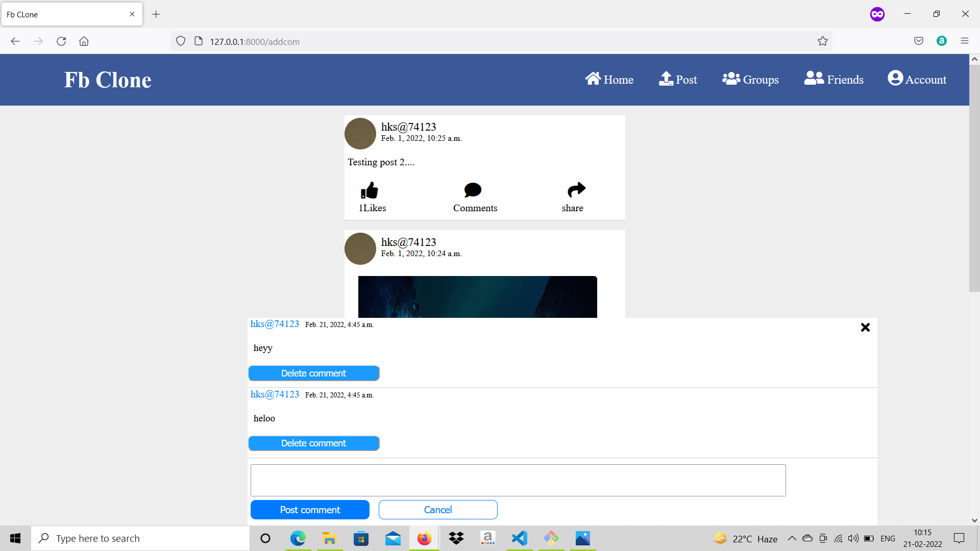Open hks@74123 profile on 'heyy' comment
Image resolution: width=980 pixels, height=551 pixels.
(x=275, y=324)
